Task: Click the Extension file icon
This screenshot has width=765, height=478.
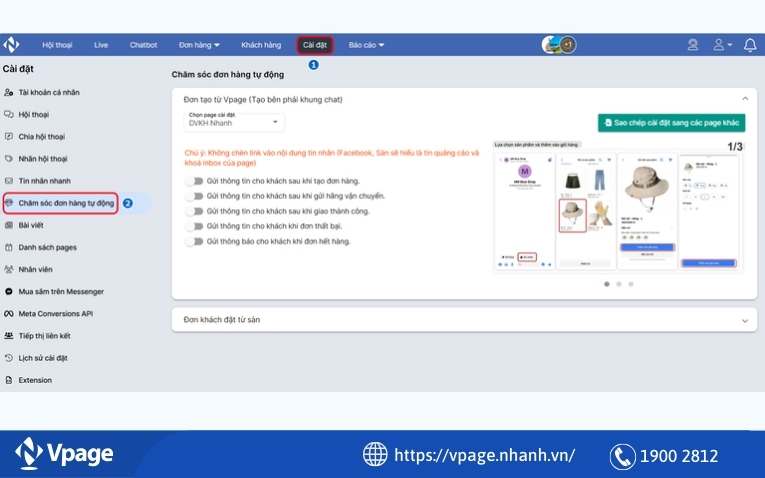Action: [9, 380]
